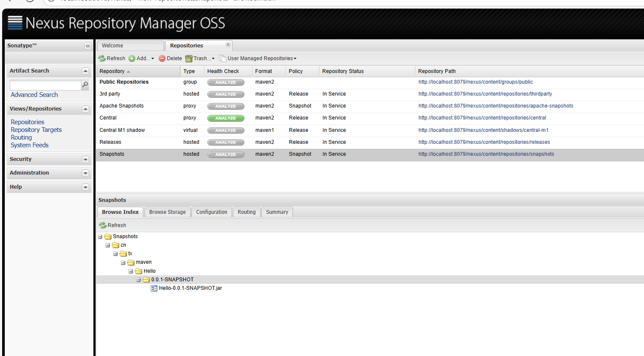Open the Routing link in the sidebar
Viewport: 644px width, 356px height.
21,137
